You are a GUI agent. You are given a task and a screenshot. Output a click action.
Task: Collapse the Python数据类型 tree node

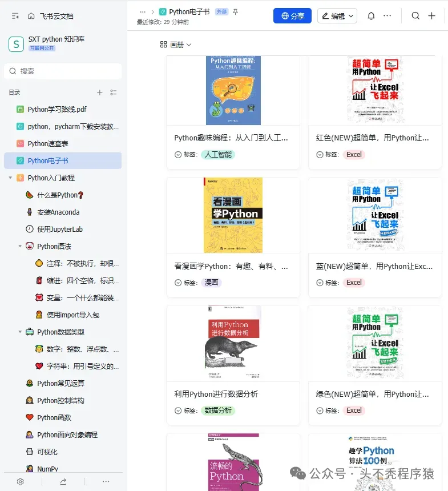(20, 332)
